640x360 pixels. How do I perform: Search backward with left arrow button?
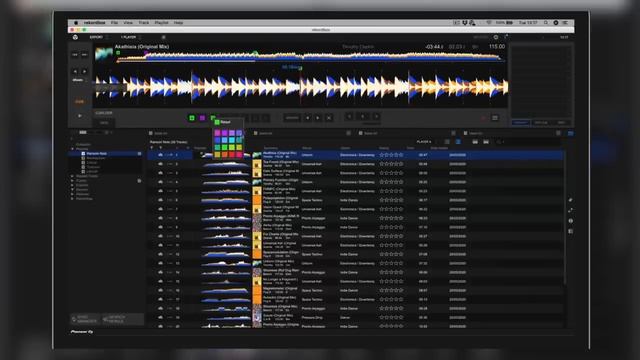point(75,71)
